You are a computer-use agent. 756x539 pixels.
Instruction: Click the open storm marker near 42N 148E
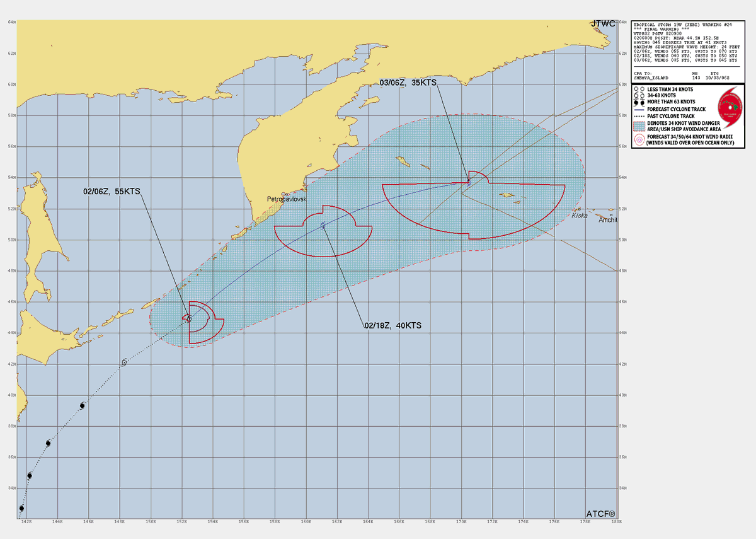coord(124,362)
